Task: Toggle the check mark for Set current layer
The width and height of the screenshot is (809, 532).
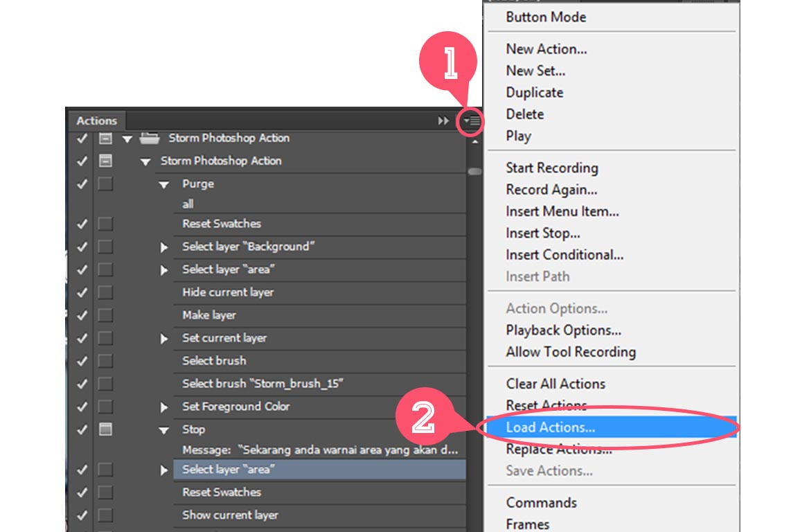Action: click(x=82, y=338)
